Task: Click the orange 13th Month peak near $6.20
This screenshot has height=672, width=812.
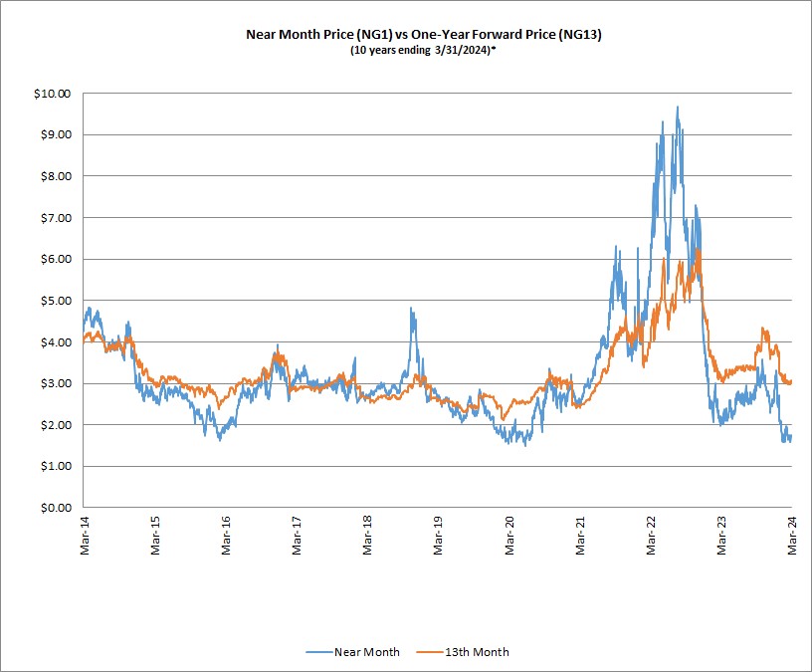Action: tap(699, 251)
